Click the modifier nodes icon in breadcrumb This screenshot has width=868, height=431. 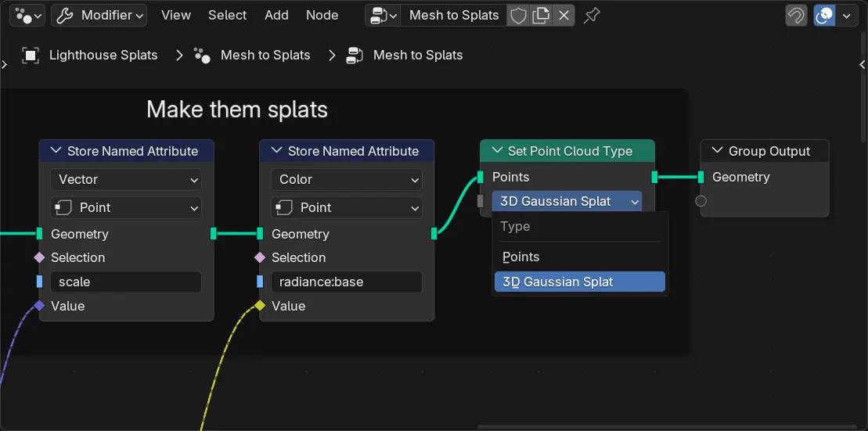point(202,56)
